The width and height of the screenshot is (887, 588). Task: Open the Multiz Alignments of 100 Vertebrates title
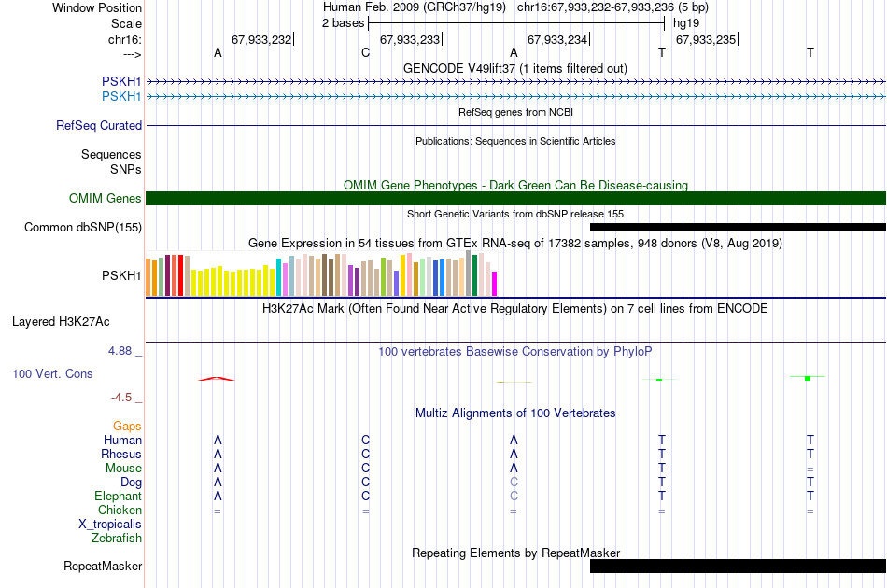[x=515, y=413]
